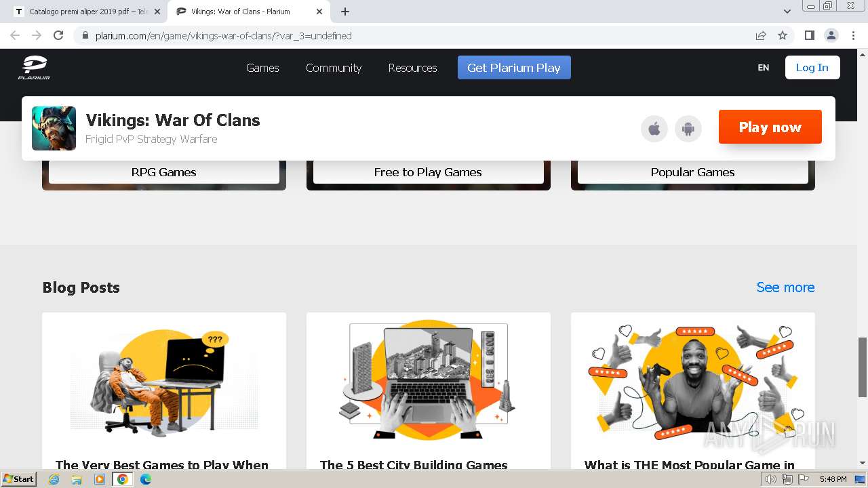This screenshot has height=488, width=868.
Task: Open the Chrome three-dot menu
Action: click(x=852, y=35)
